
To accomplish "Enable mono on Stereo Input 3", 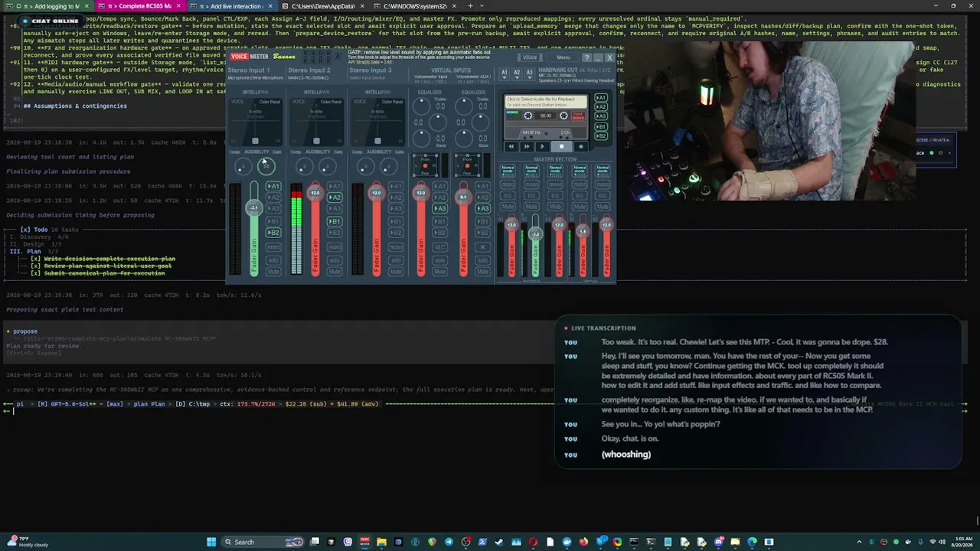I will pyautogui.click(x=396, y=247).
